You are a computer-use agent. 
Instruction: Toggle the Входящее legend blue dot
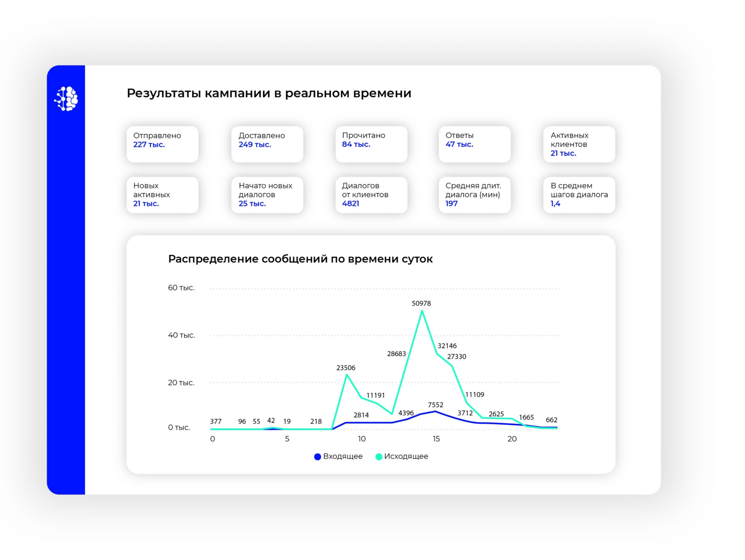(x=318, y=457)
